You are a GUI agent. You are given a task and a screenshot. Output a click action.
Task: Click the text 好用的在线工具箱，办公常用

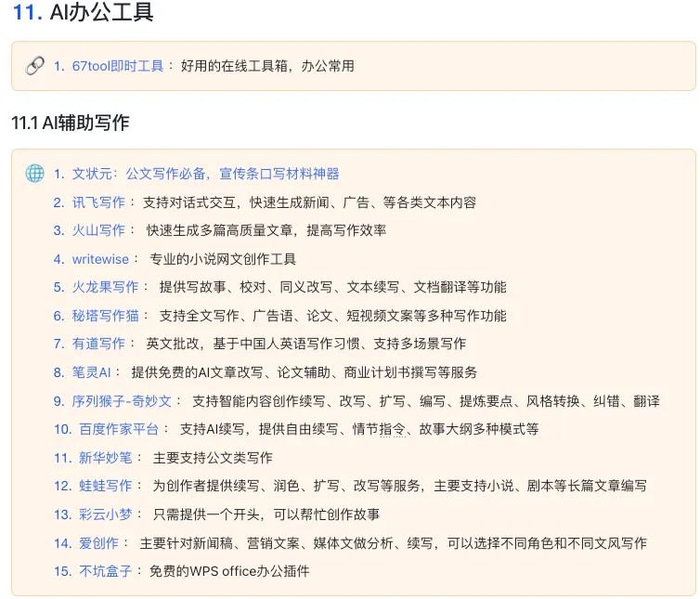(267, 66)
